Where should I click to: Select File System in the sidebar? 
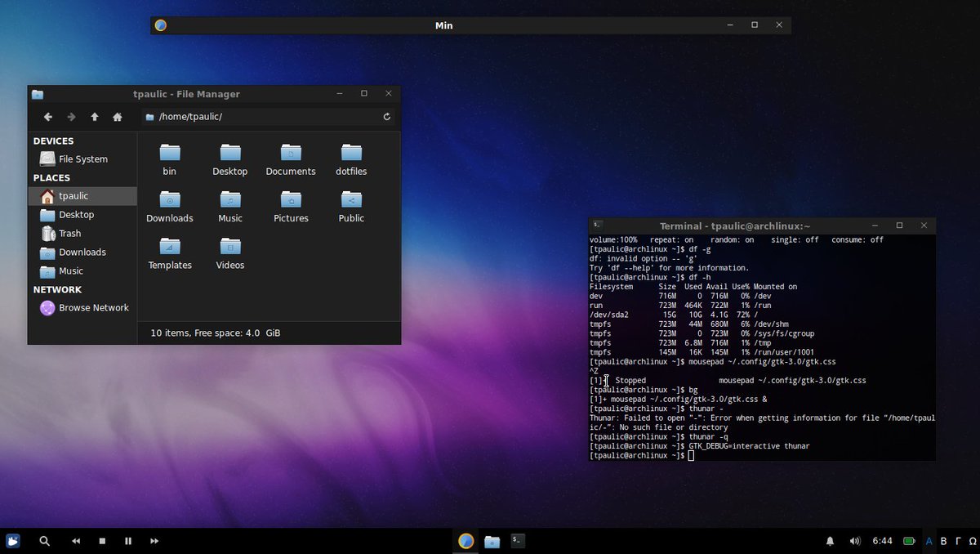pyautogui.click(x=82, y=159)
